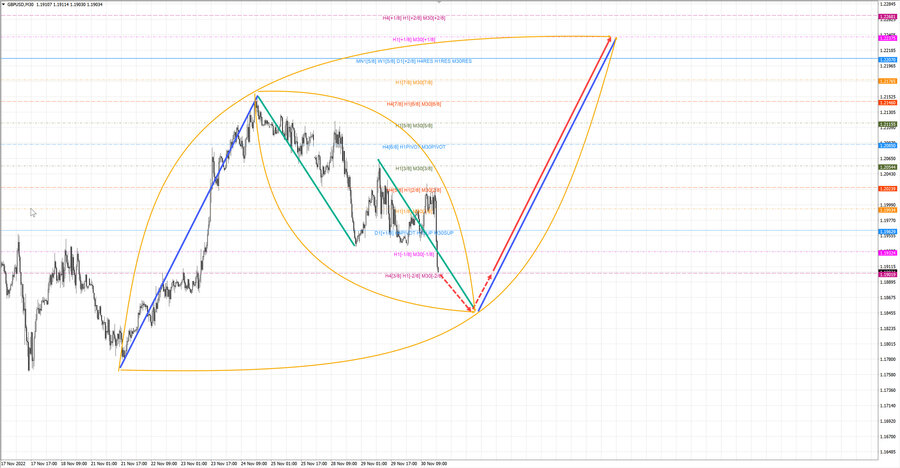Click the blue 1.20850 price tag
Viewport: 900px width, 468px height.
[x=888, y=145]
